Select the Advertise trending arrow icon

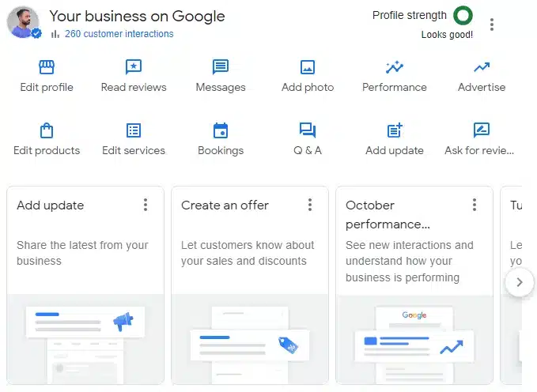[482, 67]
